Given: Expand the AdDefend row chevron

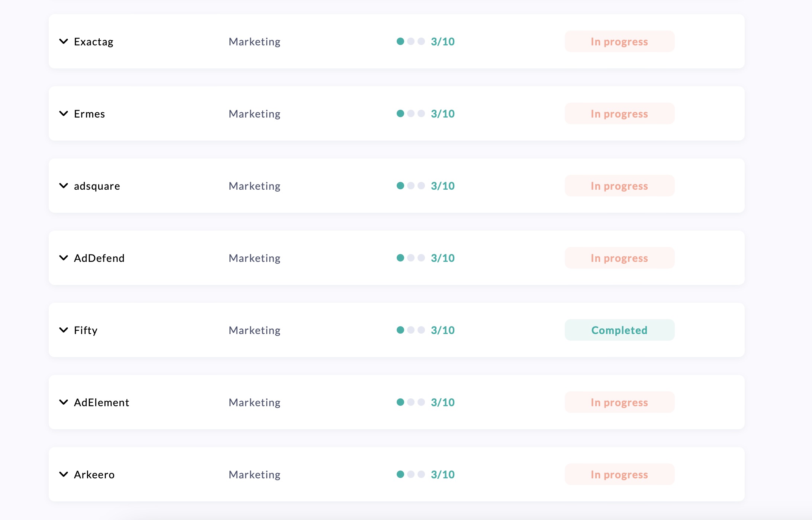Looking at the screenshot, I should (64, 258).
